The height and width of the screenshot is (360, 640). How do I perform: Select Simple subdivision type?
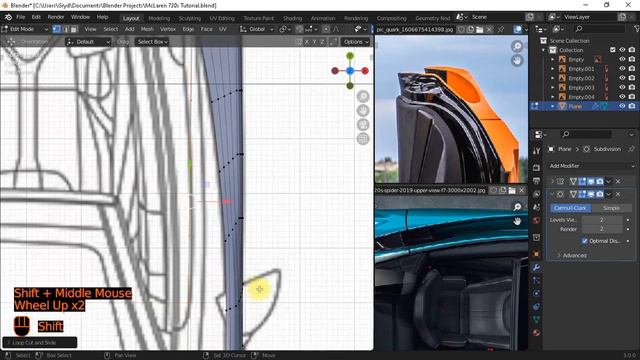[x=611, y=208]
